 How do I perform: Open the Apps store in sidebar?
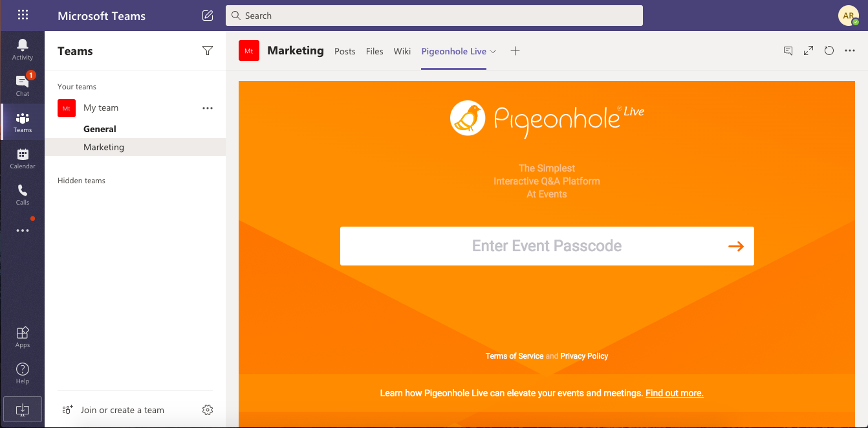(x=23, y=337)
